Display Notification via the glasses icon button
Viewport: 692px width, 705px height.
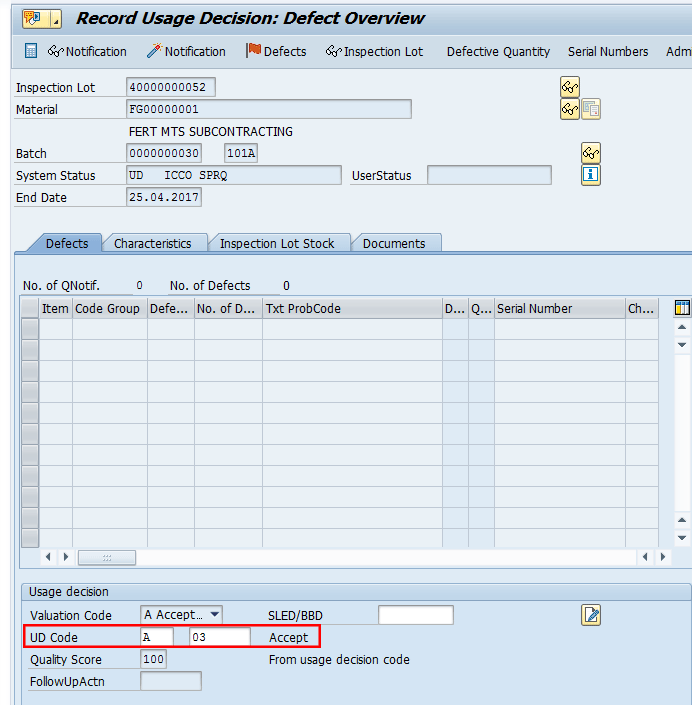point(88,51)
